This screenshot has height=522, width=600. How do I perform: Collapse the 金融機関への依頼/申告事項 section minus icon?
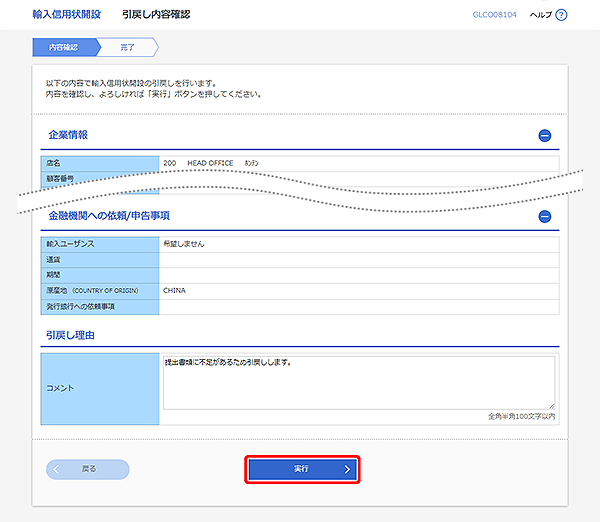click(545, 215)
